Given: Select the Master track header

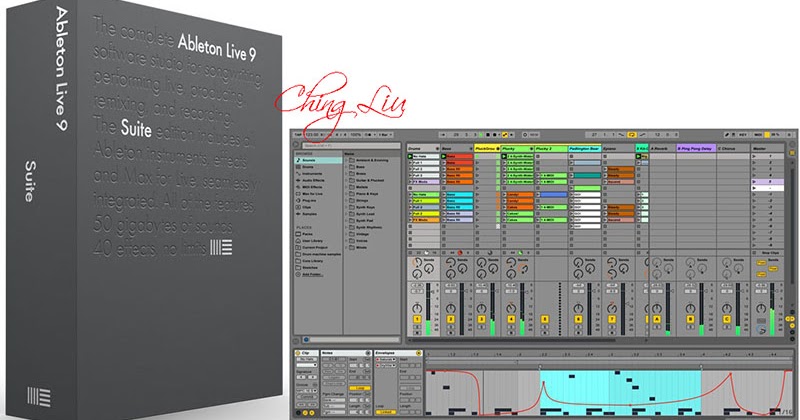Looking at the screenshot, I should point(767,149).
